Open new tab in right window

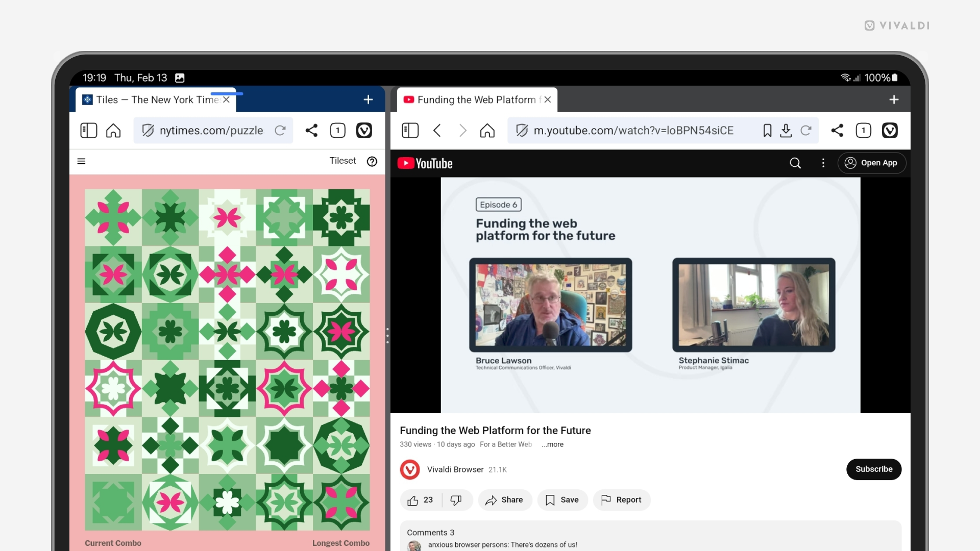point(894,99)
